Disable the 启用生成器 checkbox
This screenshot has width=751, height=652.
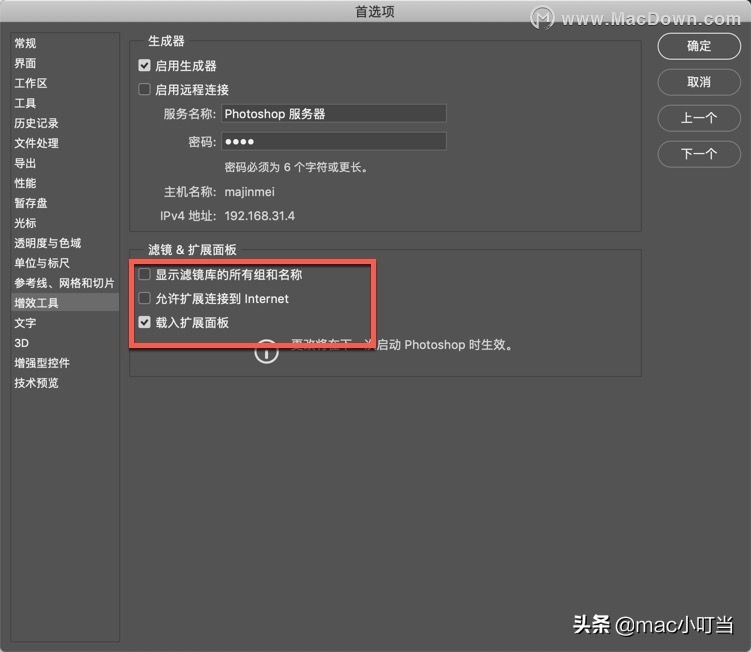pyautogui.click(x=144, y=65)
